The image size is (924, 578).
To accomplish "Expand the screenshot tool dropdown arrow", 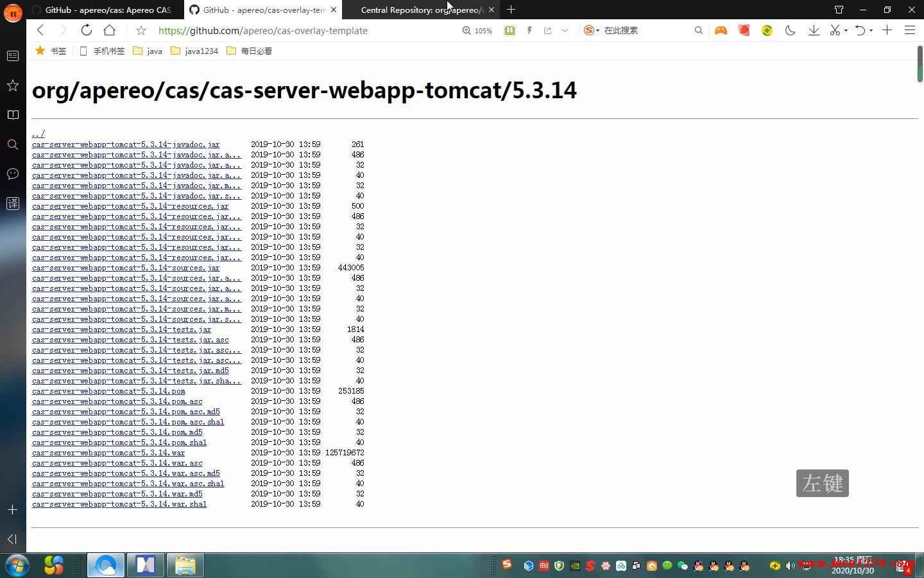I will click(846, 31).
